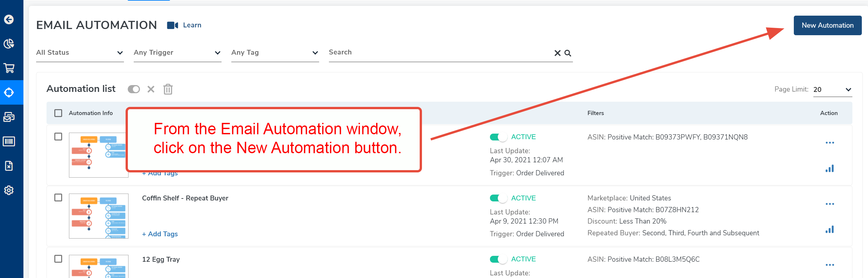868x278 pixels.
Task: Check the select-all Automation Info checkbox
Action: point(58,113)
